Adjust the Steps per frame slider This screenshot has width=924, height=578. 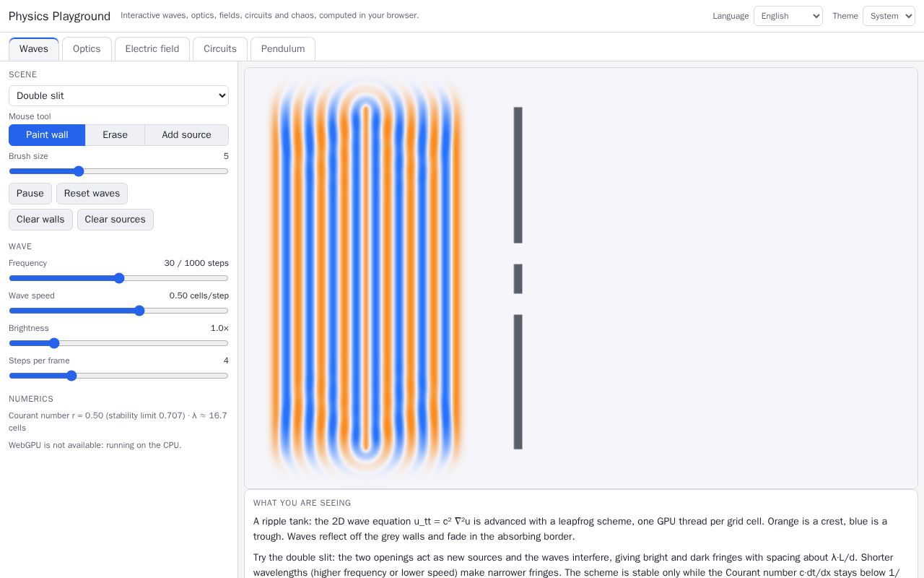[118, 376]
